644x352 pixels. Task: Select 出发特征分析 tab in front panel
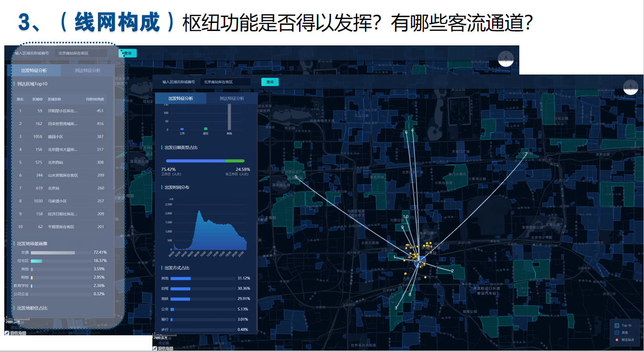[x=181, y=98]
